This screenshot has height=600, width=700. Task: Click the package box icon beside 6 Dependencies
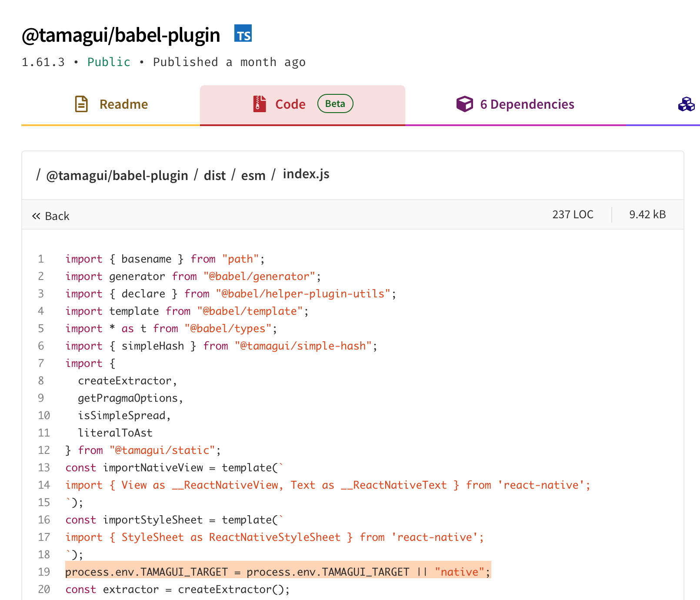(464, 104)
